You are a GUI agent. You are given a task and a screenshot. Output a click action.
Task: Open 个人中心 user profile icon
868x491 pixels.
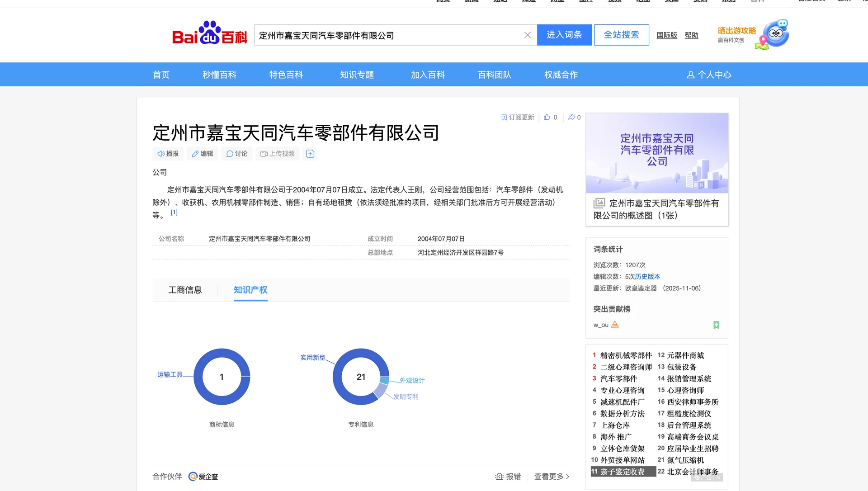pos(690,75)
